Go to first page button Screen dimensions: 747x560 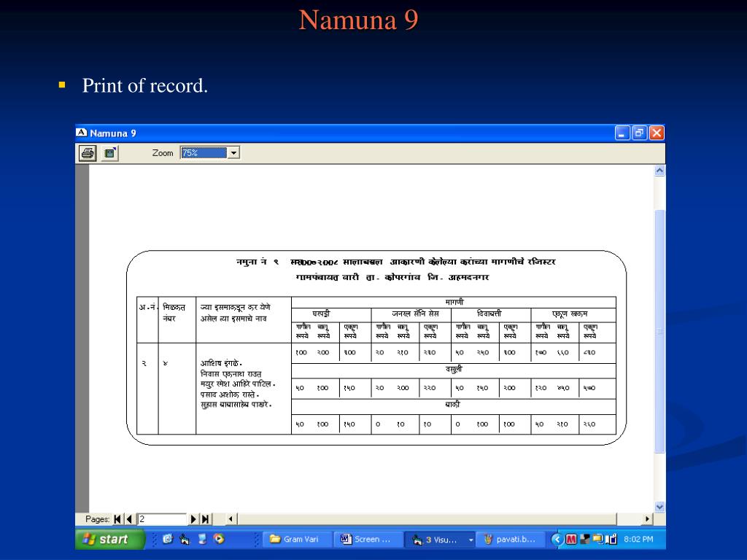point(117,519)
